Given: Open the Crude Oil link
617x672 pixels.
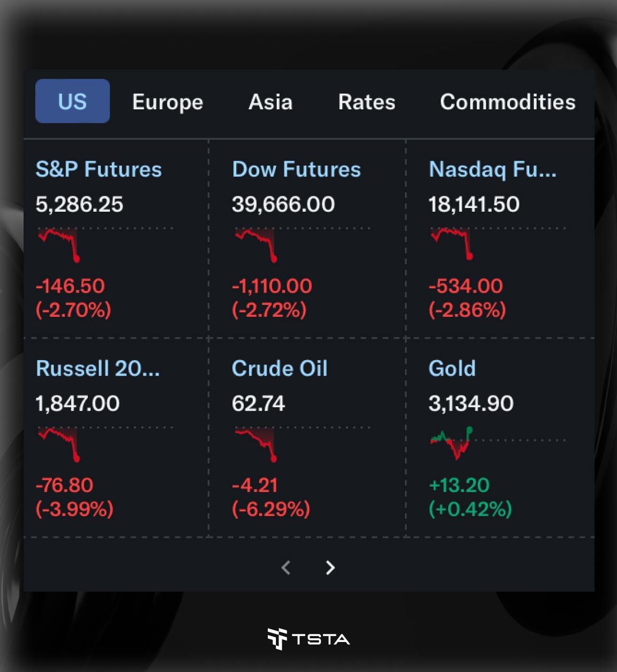Looking at the screenshot, I should pos(280,369).
